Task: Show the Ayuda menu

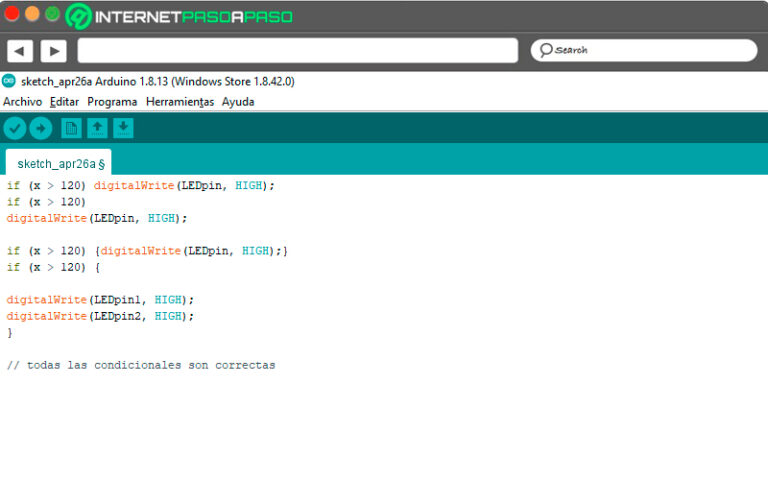Action: [x=238, y=102]
